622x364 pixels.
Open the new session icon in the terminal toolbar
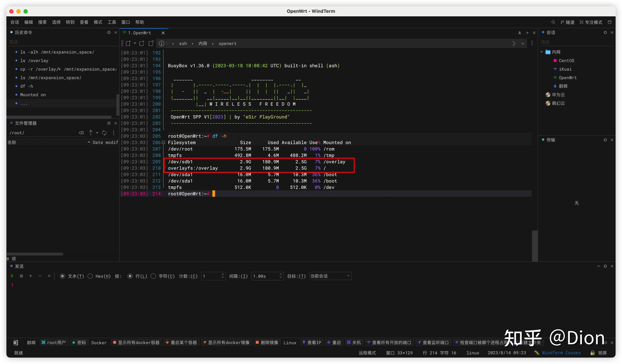pyautogui.click(x=128, y=43)
